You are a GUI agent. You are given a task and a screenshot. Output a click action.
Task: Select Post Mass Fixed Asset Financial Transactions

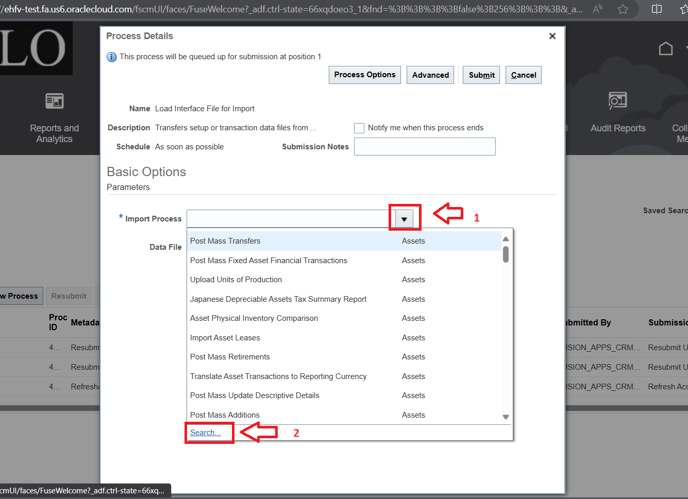coord(344,260)
